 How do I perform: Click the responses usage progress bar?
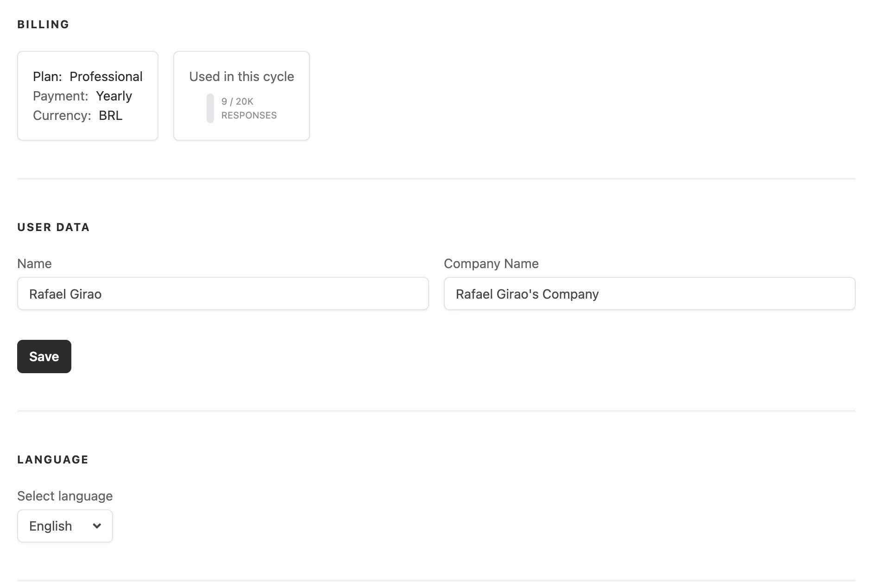(210, 108)
